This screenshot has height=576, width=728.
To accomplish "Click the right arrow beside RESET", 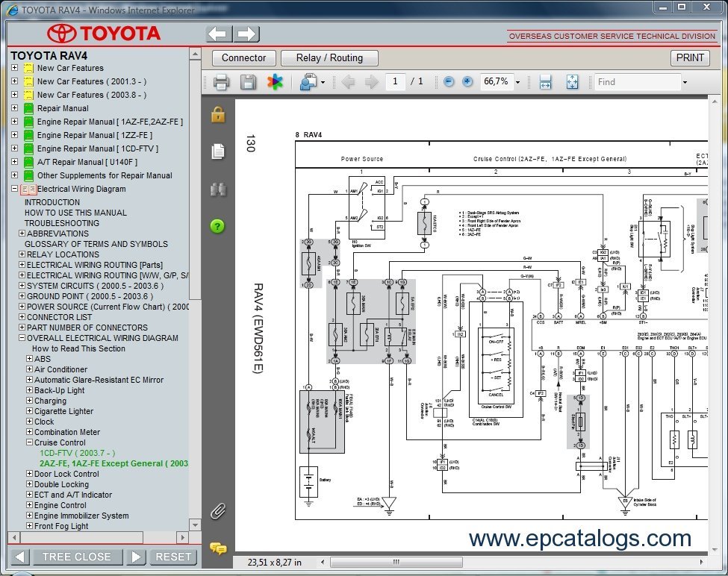I will pyautogui.click(x=136, y=557).
